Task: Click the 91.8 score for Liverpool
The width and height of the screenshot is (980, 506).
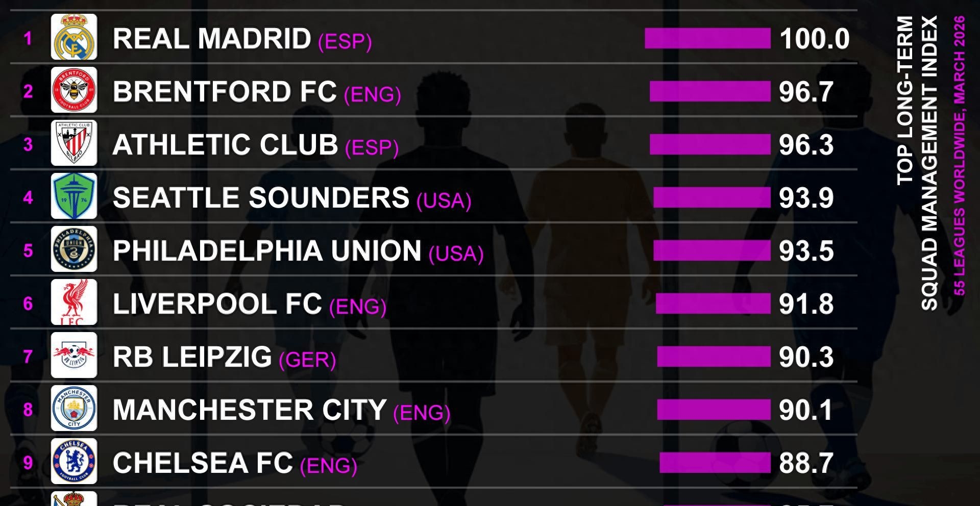Action: [x=806, y=304]
